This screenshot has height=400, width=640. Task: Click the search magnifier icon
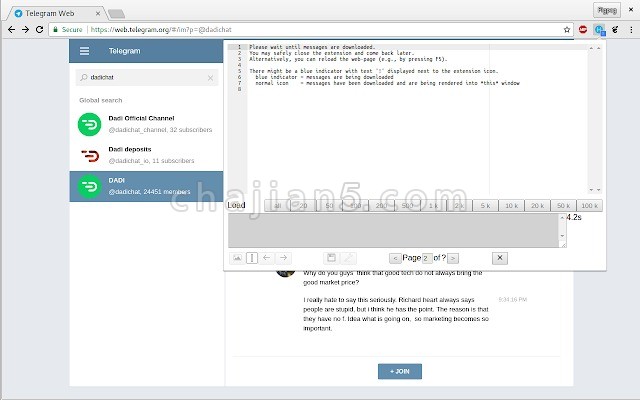[84, 77]
